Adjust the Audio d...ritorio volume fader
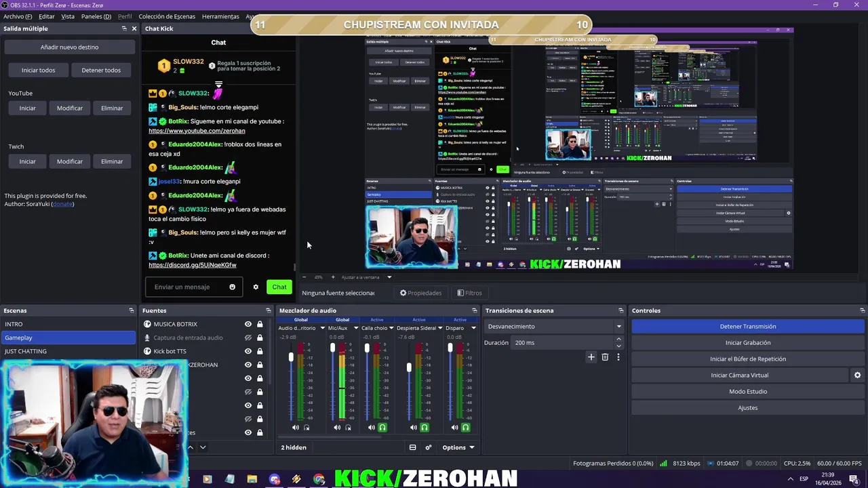Viewport: 868px width, 488px height. (x=291, y=357)
